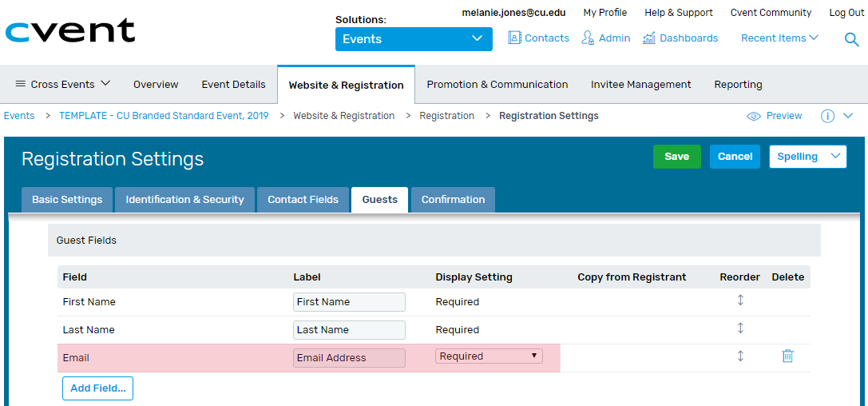The width and height of the screenshot is (868, 406).
Task: Open the Email Display Setting dropdown
Action: pyautogui.click(x=489, y=356)
